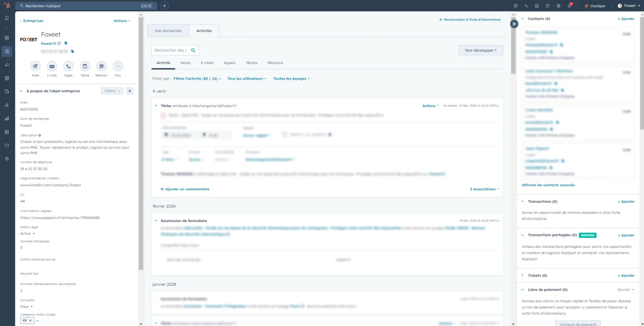Click the 'Rechercher des' activity search field
Image resolution: width=644 pixels, height=326 pixels.
click(171, 50)
